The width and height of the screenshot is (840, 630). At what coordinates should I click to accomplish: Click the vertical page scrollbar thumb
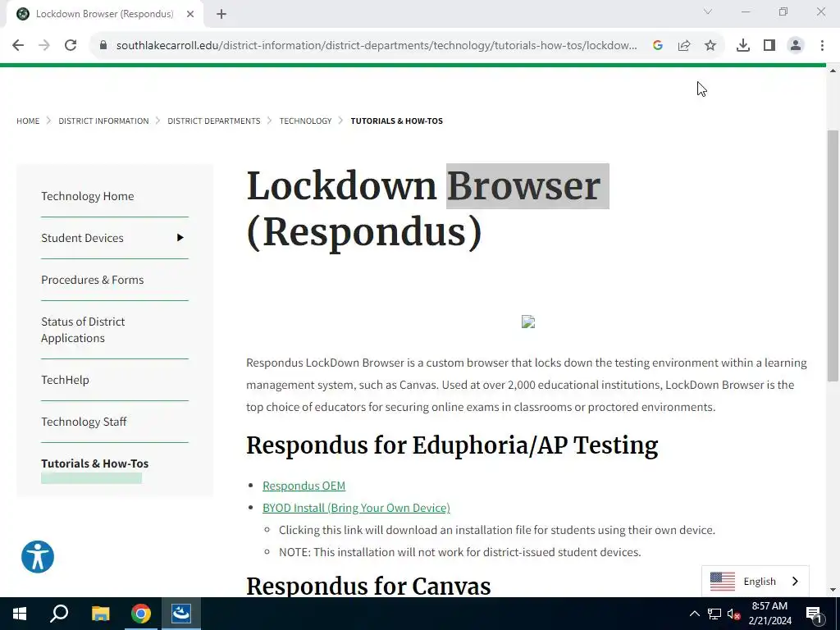point(833,256)
